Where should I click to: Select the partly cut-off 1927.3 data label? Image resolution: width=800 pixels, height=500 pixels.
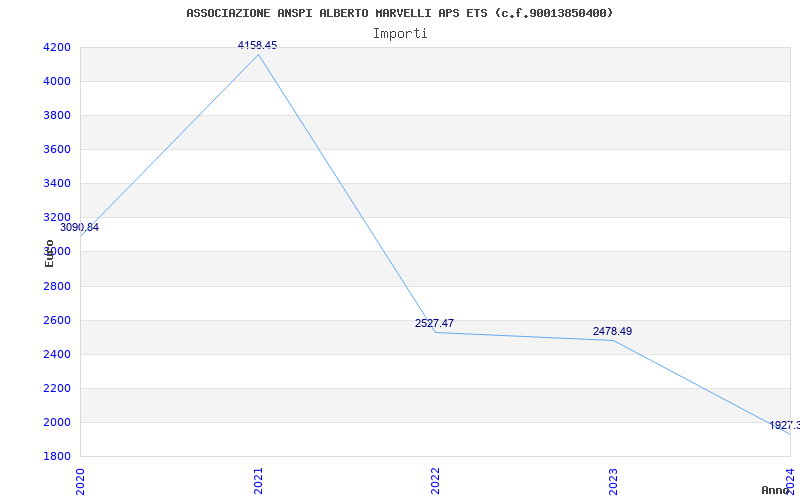tap(784, 425)
